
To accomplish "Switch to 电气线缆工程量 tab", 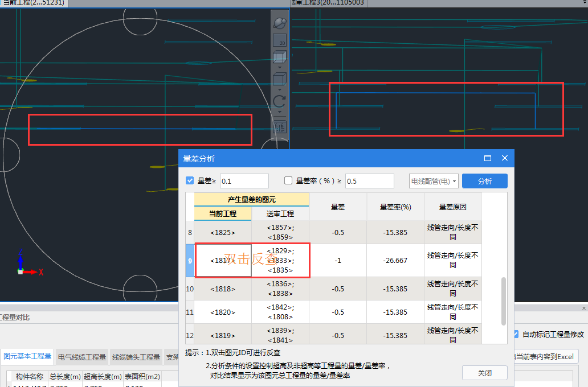I will [82, 357].
